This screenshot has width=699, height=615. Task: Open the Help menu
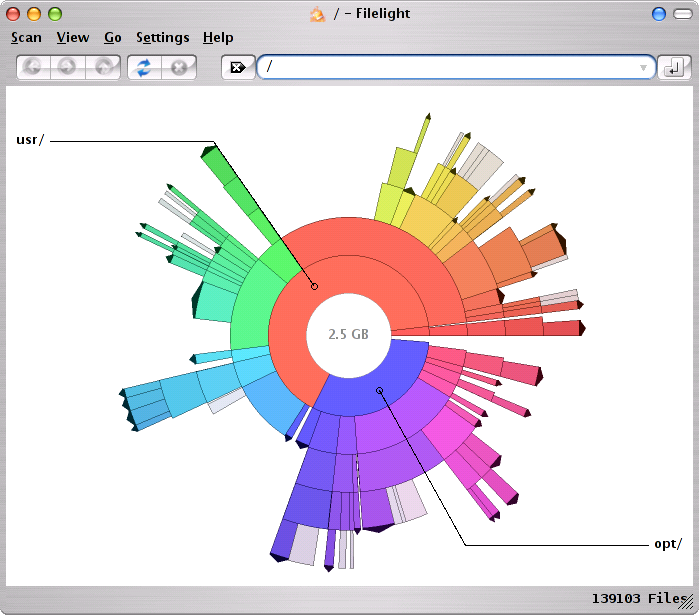pos(218,37)
